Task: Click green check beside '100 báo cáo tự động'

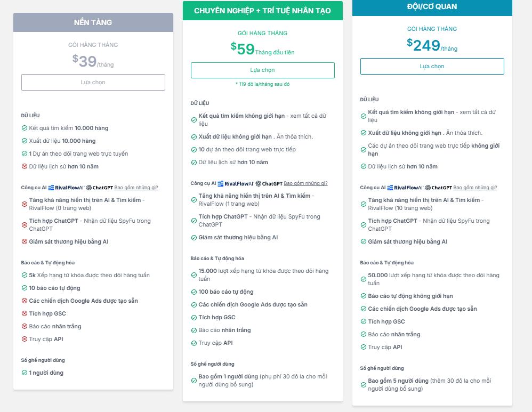Action: coord(194,292)
